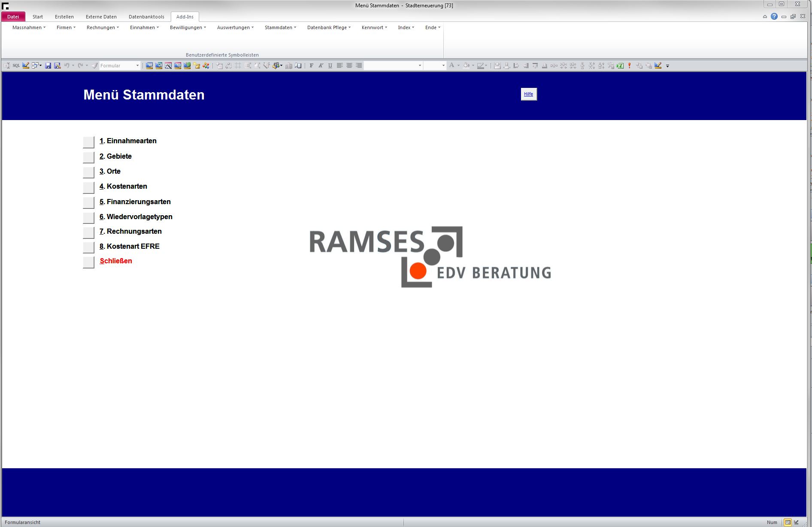Toggle the box beside 8. Kostenart EFRE
Viewport: 812px width, 527px height.
[x=88, y=247]
